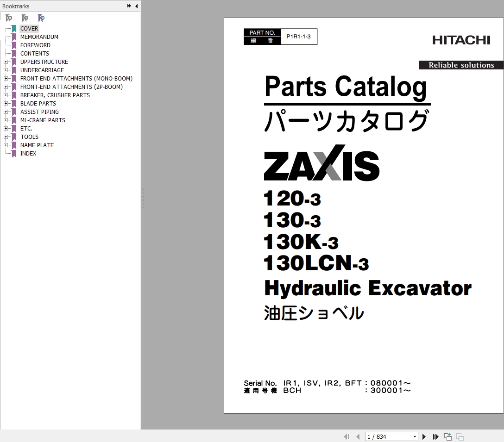Open the NAME PLATE bookmark label
Viewport: 504px width, 442px height.
pyautogui.click(x=37, y=145)
